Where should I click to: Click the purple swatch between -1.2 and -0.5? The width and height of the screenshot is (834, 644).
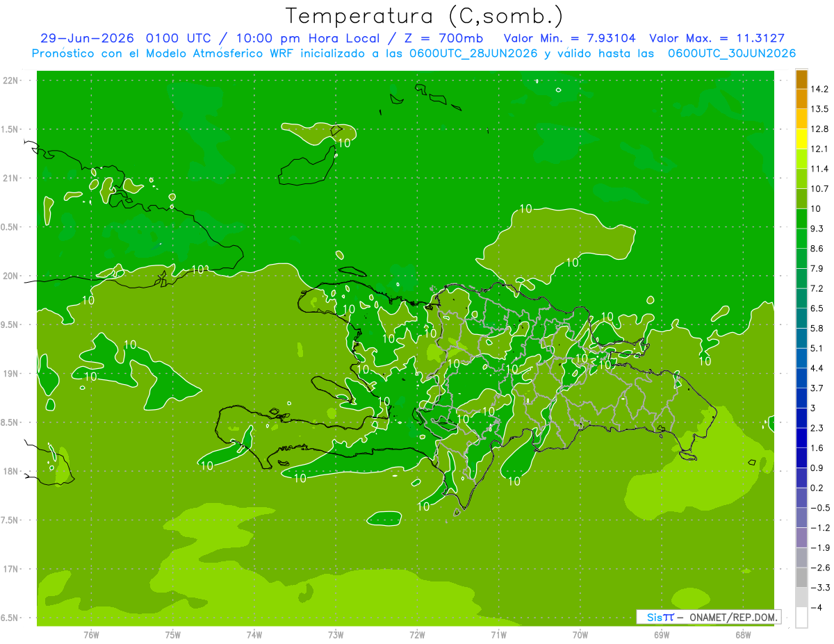(801, 518)
